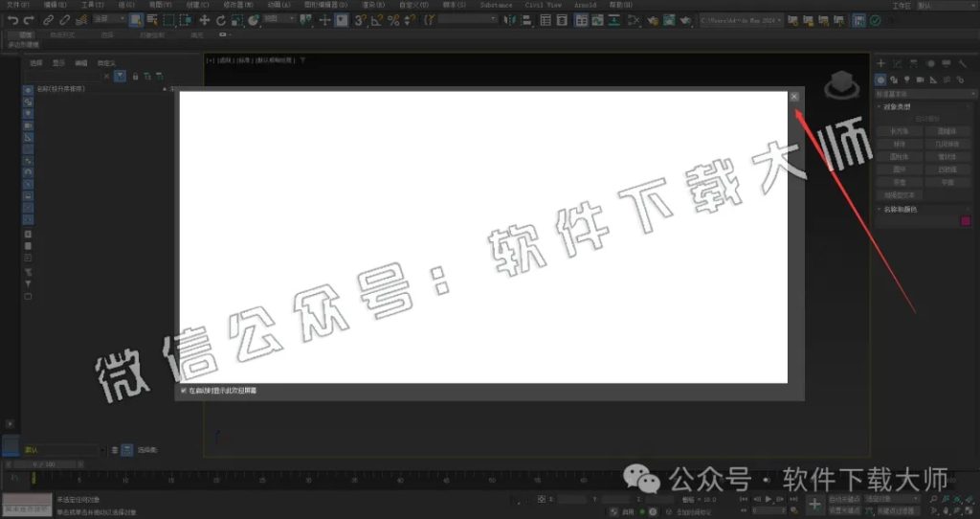This screenshot has width=980, height=519.
Task: Select the Select and Link chain icon
Action: point(48,21)
